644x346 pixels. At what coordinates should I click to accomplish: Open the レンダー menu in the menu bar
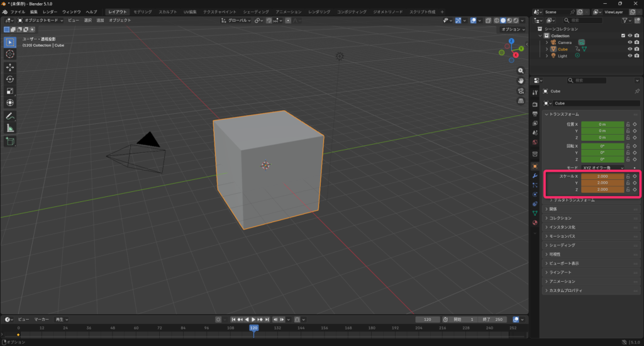[50, 12]
